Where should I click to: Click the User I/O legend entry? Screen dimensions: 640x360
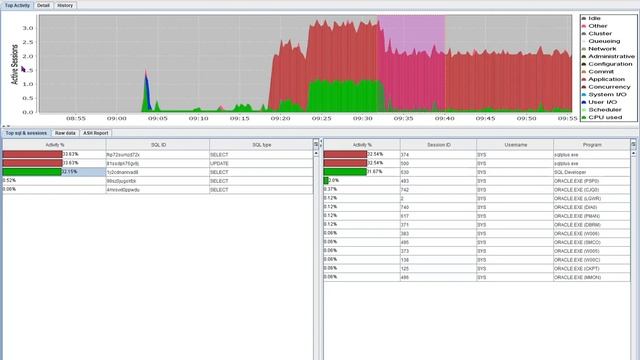click(599, 102)
